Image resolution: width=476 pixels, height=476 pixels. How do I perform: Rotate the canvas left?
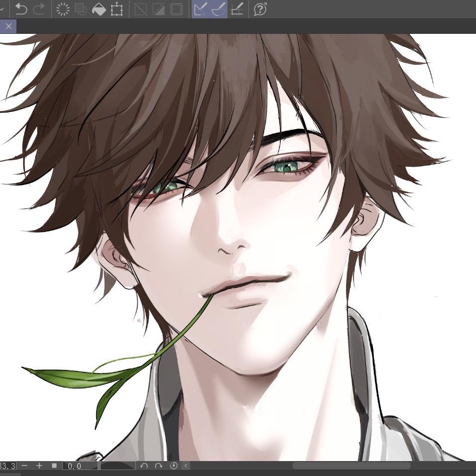[144, 466]
